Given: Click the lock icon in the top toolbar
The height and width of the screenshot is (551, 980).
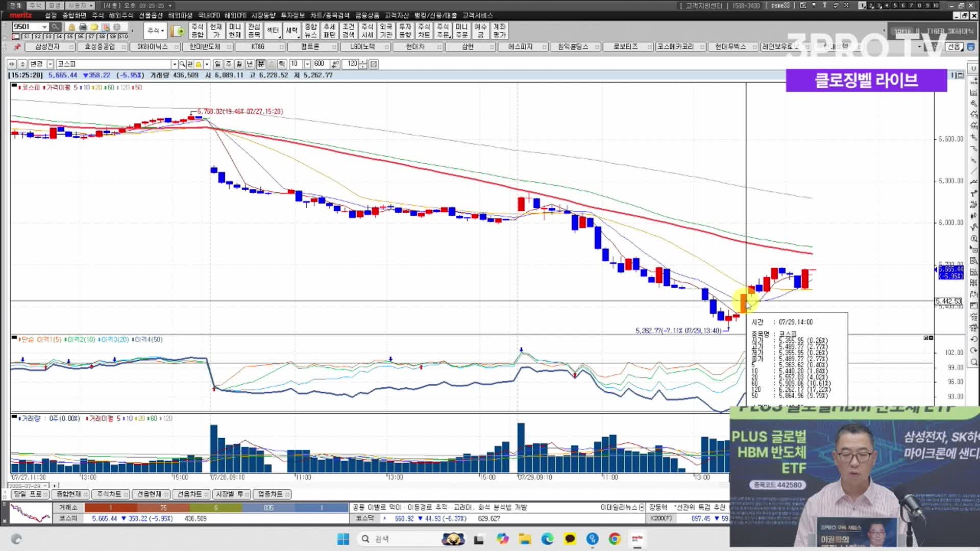Looking at the screenshot, I should pos(72,27).
